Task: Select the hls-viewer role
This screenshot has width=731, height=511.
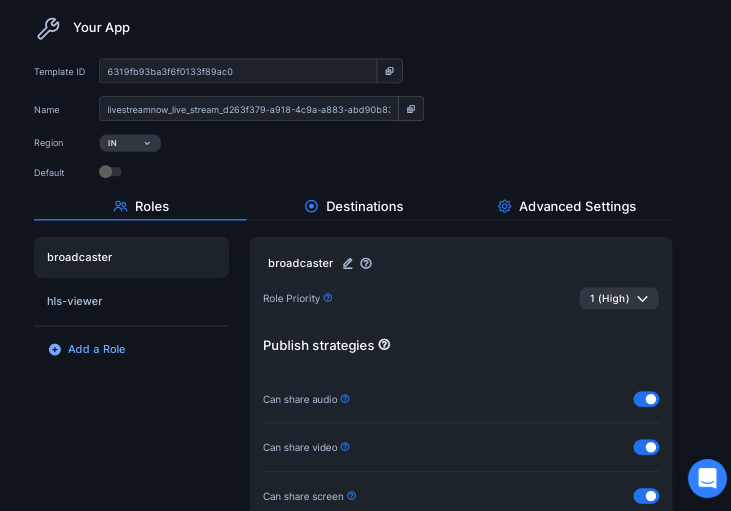Action: tap(131, 301)
